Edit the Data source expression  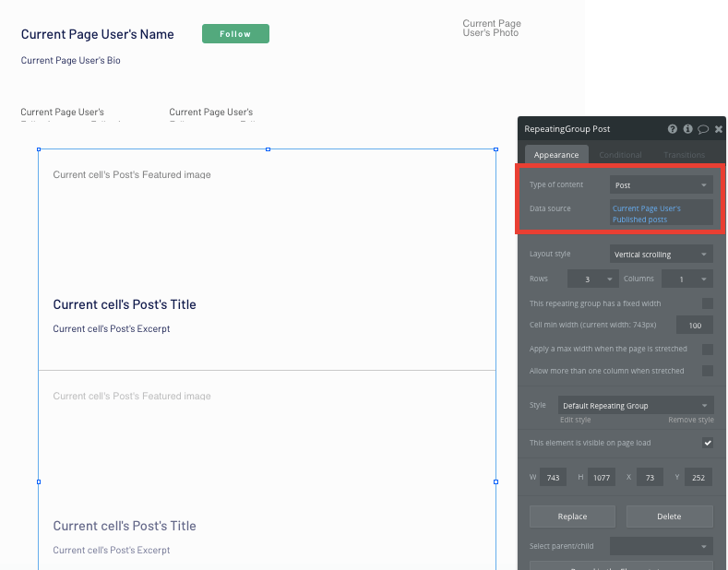click(x=662, y=213)
